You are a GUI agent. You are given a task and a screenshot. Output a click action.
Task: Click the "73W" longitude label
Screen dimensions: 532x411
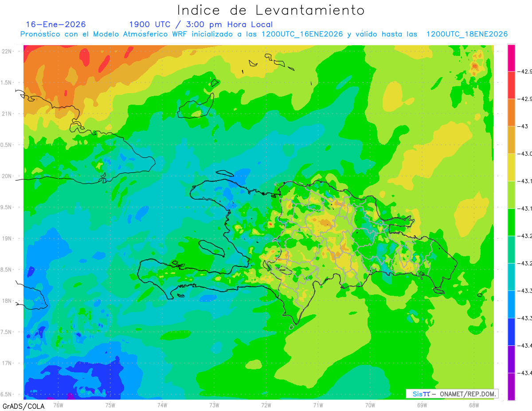pyautogui.click(x=214, y=405)
